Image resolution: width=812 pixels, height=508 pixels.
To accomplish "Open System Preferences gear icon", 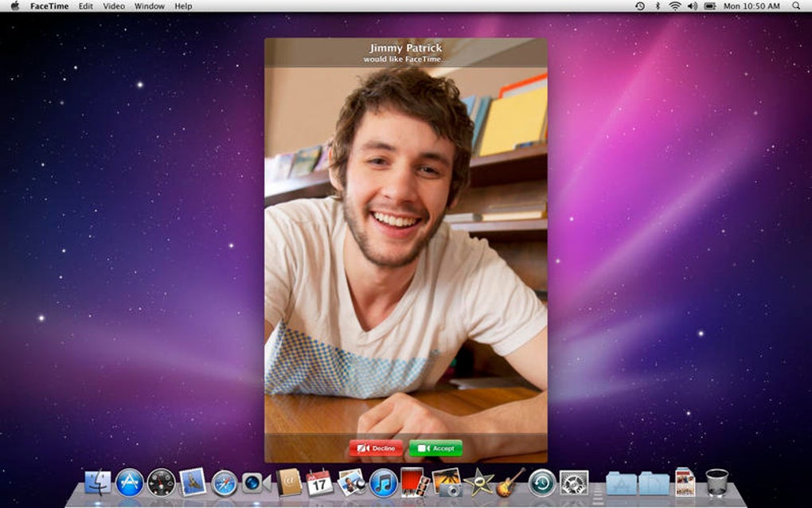I will pyautogui.click(x=574, y=483).
